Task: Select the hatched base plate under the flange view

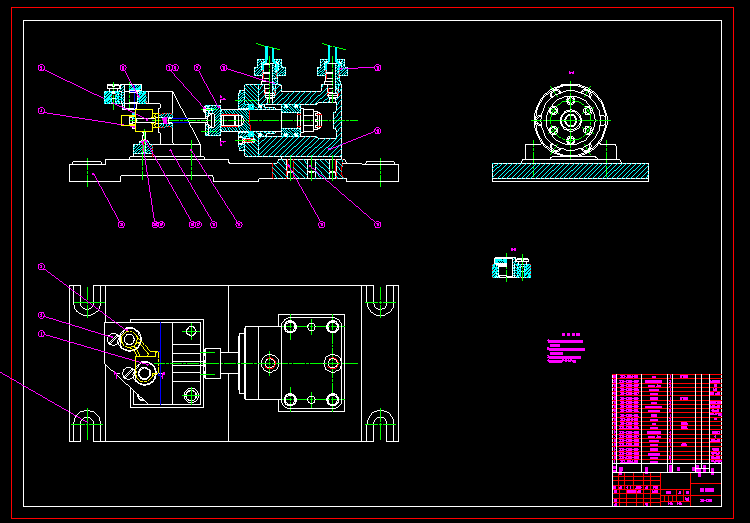Action: pos(570,172)
